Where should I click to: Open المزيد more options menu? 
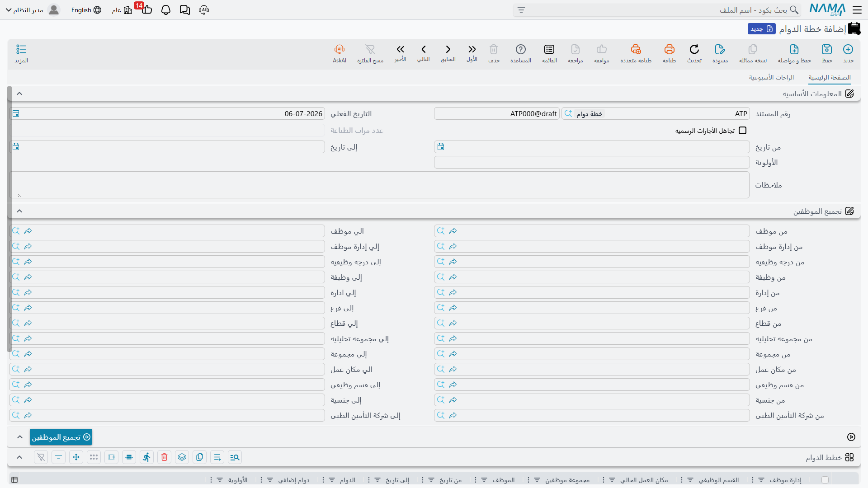click(x=21, y=53)
